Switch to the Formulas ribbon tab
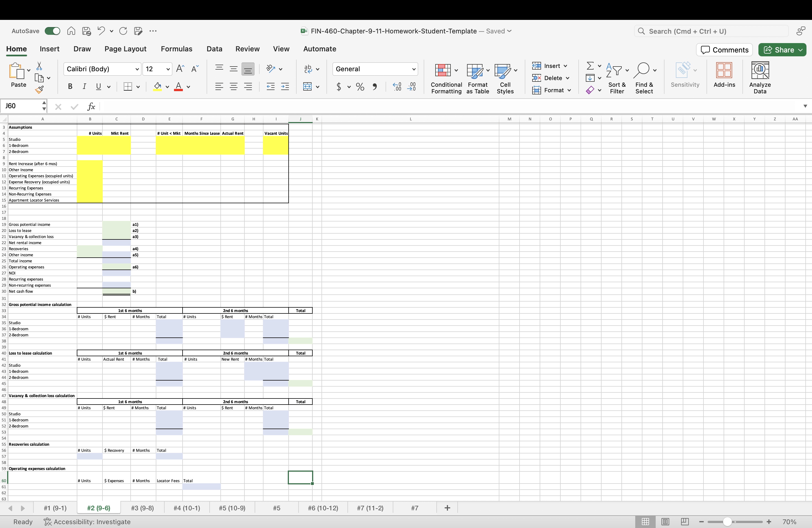Screen dimensions: 812x528 tap(176, 49)
